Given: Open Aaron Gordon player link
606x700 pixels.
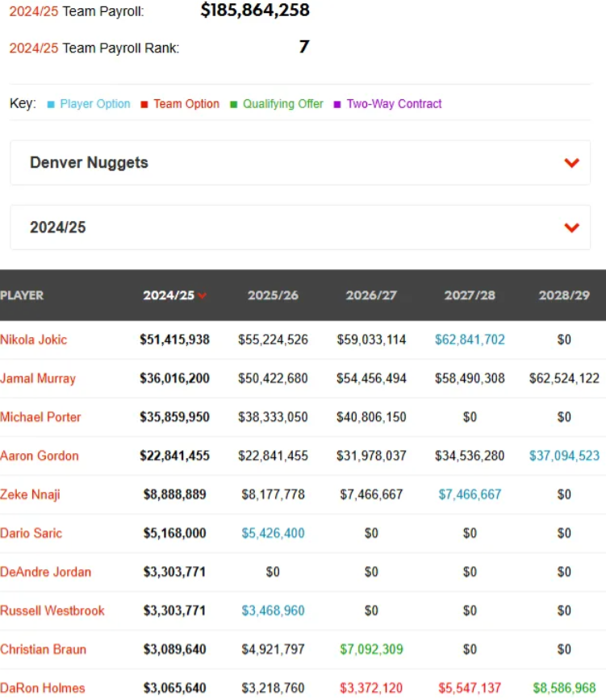Looking at the screenshot, I should click(x=40, y=456).
